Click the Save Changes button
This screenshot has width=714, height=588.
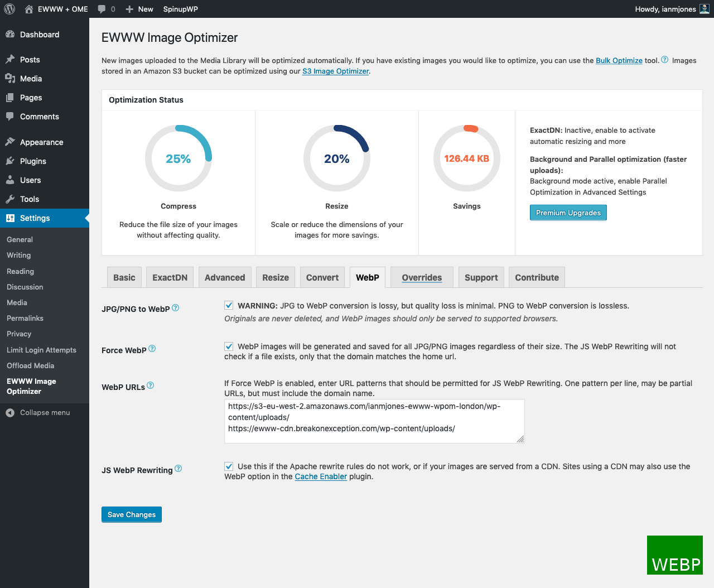(132, 514)
